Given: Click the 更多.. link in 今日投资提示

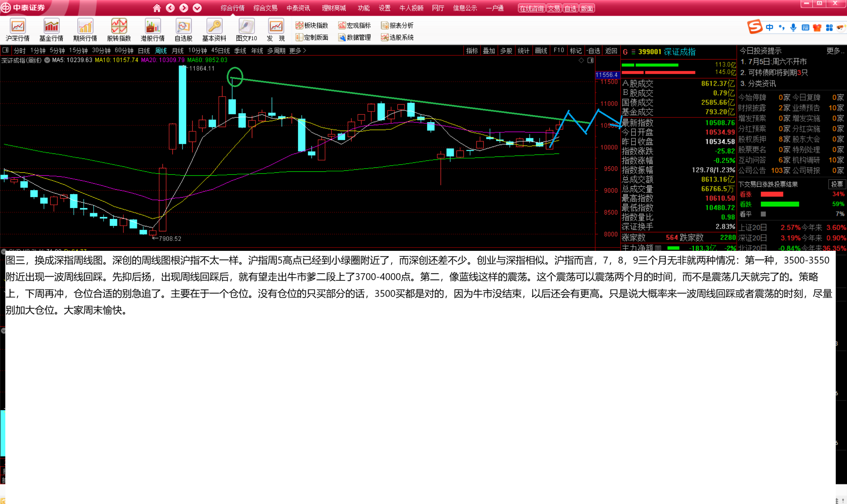Looking at the screenshot, I should click(x=835, y=51).
